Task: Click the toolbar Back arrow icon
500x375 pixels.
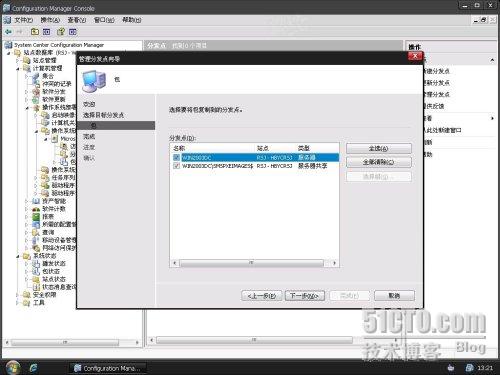Action: click(8, 32)
